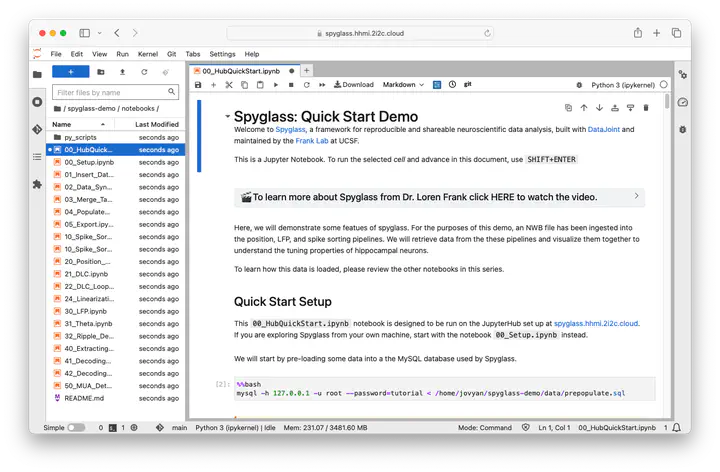Follow the DataJoint hyperlink
Image resolution: width=720 pixels, height=472 pixels.
click(602, 130)
